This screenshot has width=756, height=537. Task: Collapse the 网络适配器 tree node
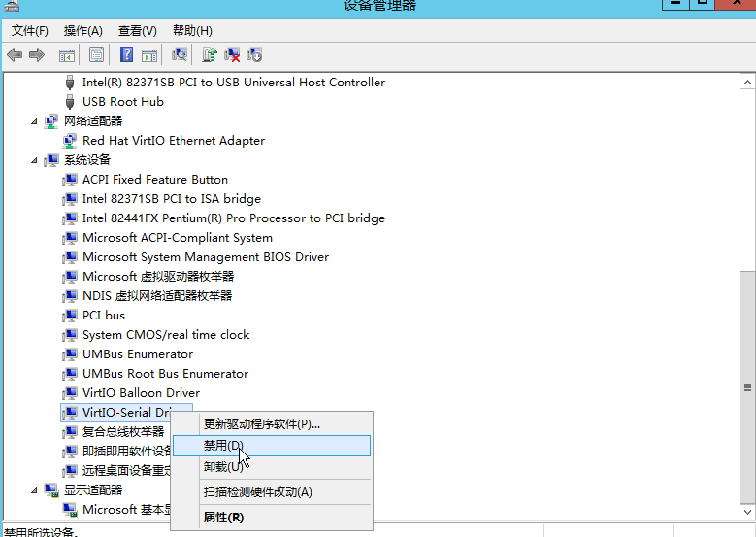tap(36, 121)
